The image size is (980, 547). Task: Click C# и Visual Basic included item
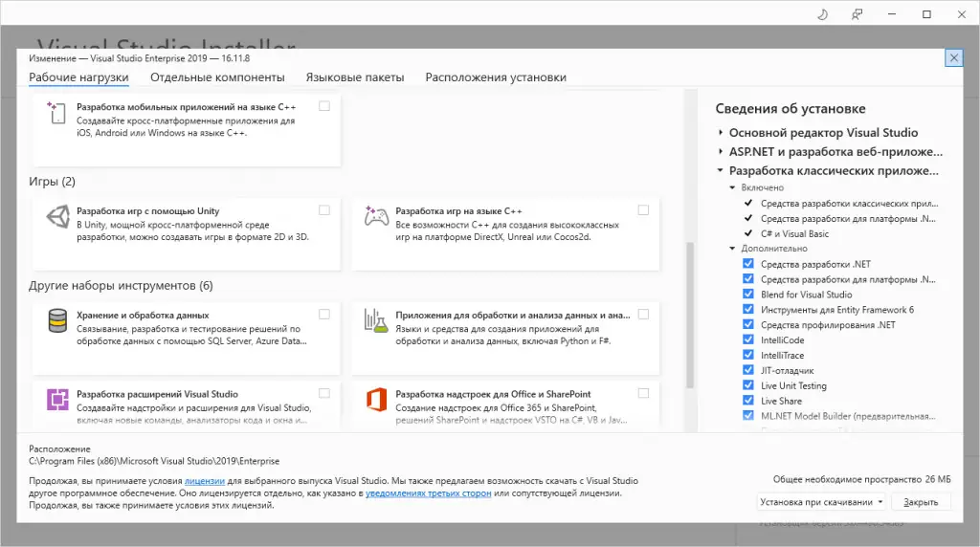pyautogui.click(x=794, y=233)
